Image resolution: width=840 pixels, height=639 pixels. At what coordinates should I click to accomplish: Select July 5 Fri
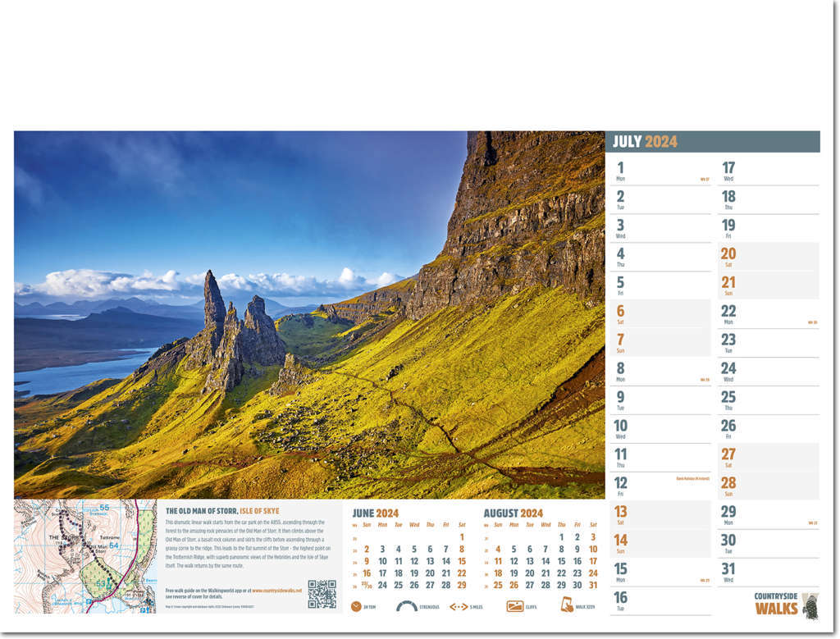(x=660, y=286)
